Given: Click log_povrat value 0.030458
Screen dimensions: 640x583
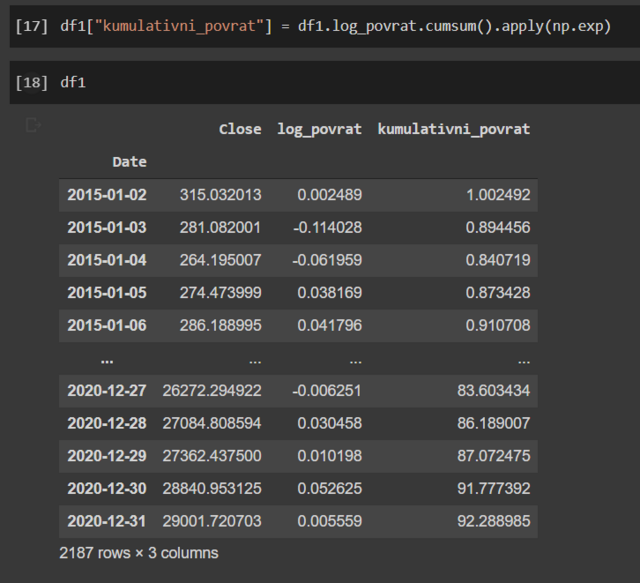Looking at the screenshot, I should (x=330, y=424).
